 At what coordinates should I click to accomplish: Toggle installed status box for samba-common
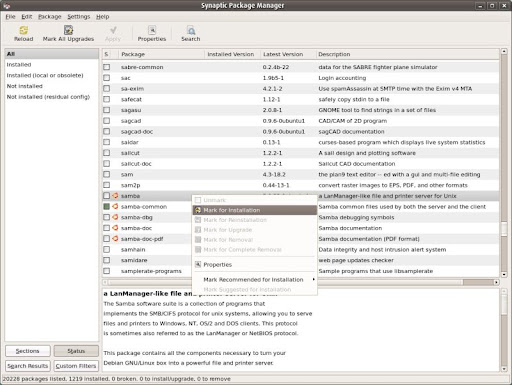107,206
